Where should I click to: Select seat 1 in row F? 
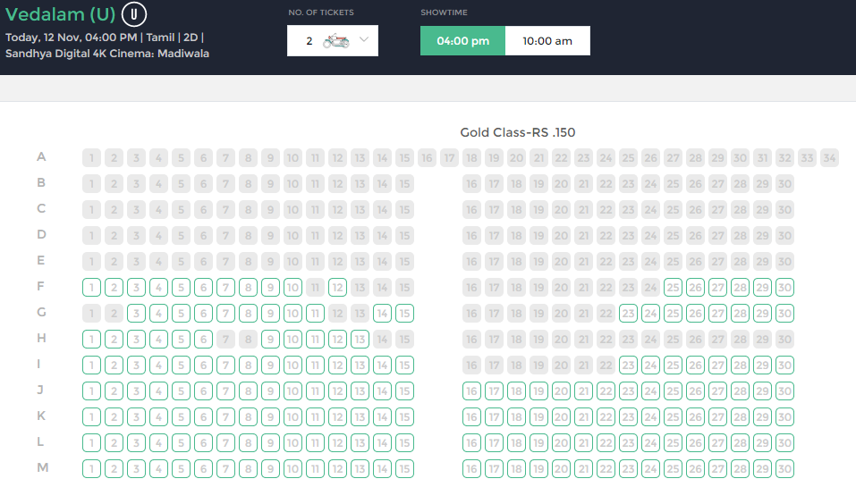(x=92, y=288)
